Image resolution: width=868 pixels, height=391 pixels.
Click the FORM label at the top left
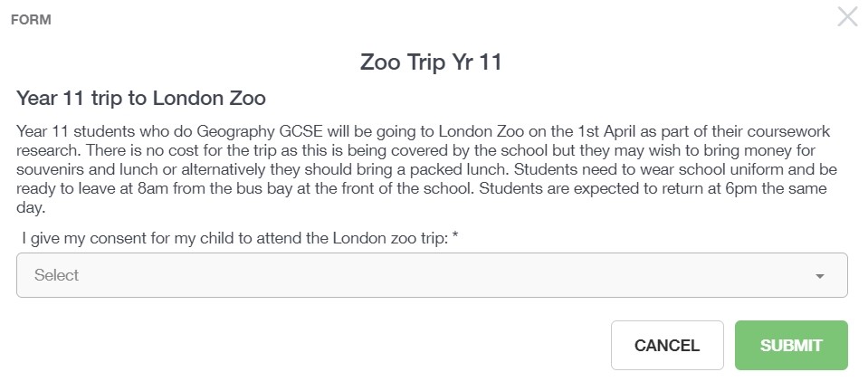click(x=31, y=20)
